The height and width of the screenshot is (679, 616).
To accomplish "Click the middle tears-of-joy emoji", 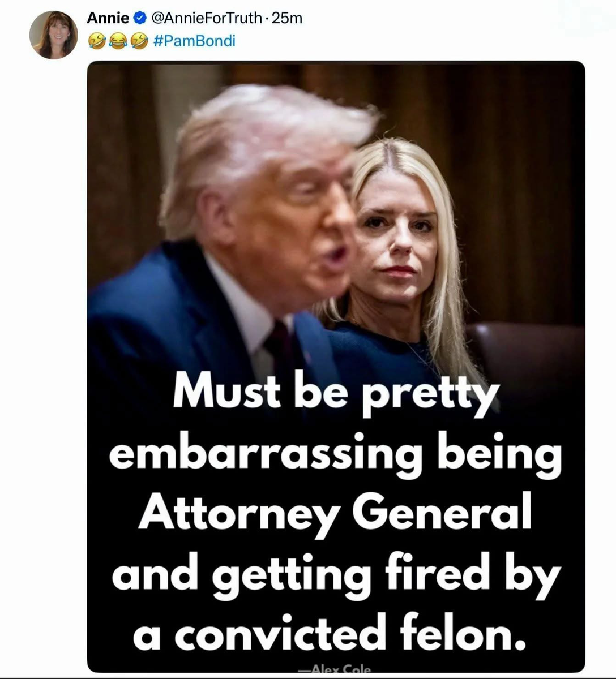I will 118,41.
